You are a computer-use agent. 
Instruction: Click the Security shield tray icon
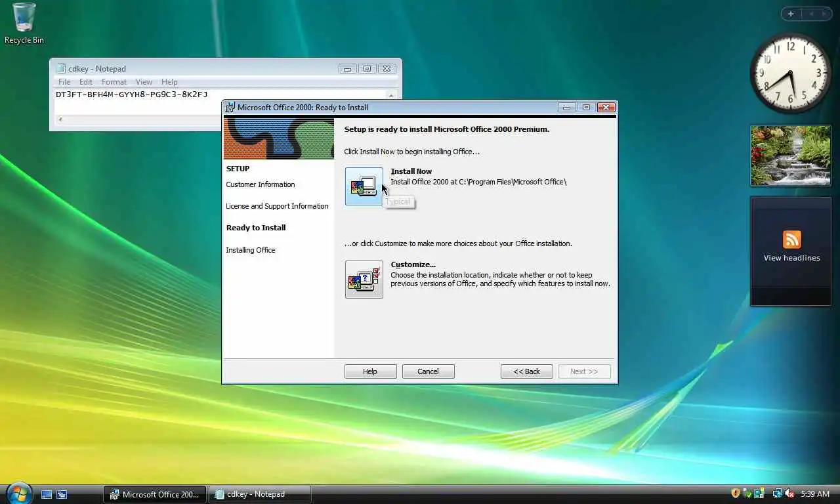tap(736, 493)
